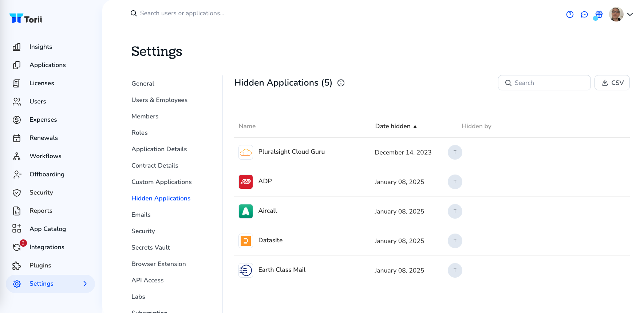Expand the Settings sidebar chevron
Image resolution: width=644 pixels, height=313 pixels.
[x=85, y=283]
